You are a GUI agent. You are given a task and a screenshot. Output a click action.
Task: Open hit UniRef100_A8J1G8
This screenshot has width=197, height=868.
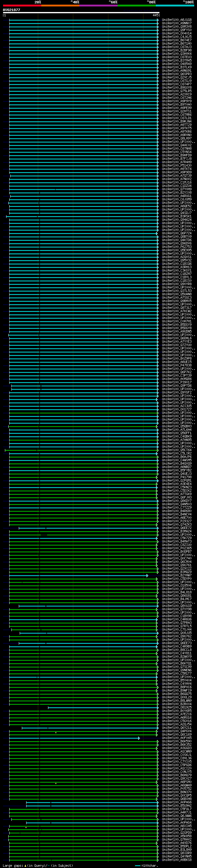click(177, 20)
